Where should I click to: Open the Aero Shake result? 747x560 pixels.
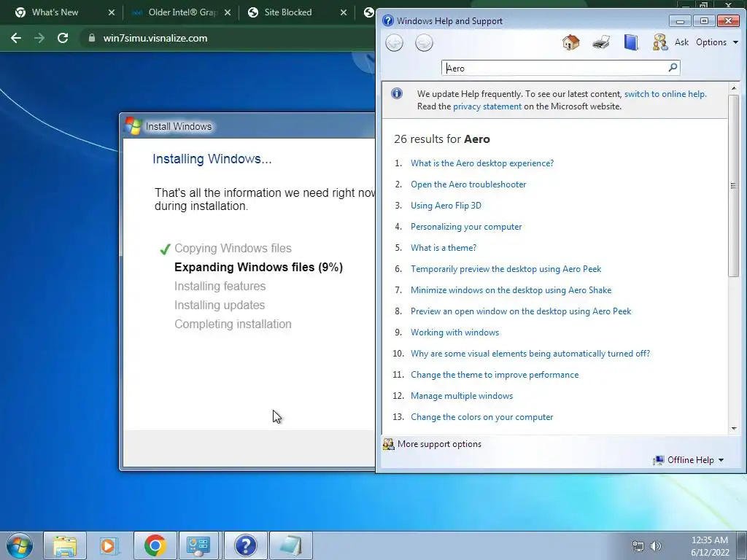pyautogui.click(x=511, y=290)
